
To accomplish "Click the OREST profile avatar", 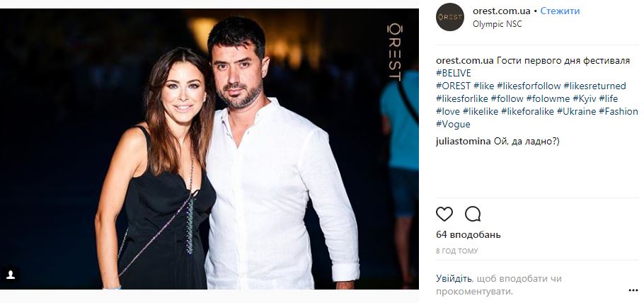I will (449, 17).
